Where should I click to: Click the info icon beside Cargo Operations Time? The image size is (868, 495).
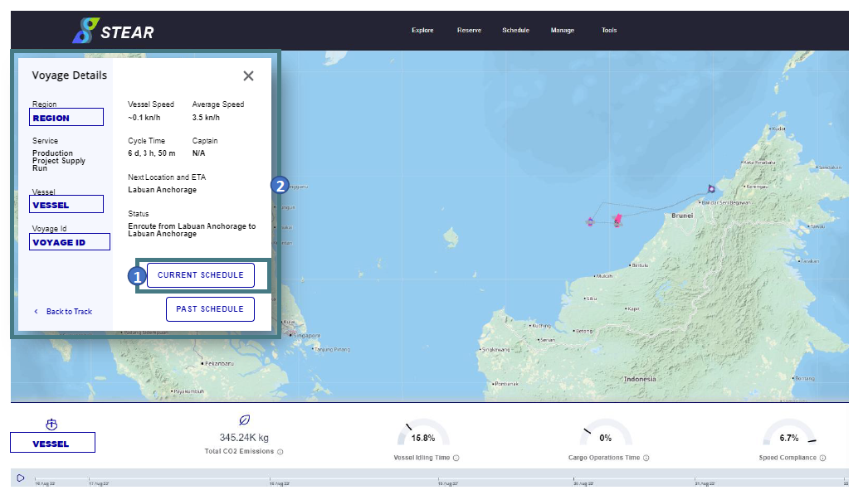tap(646, 458)
